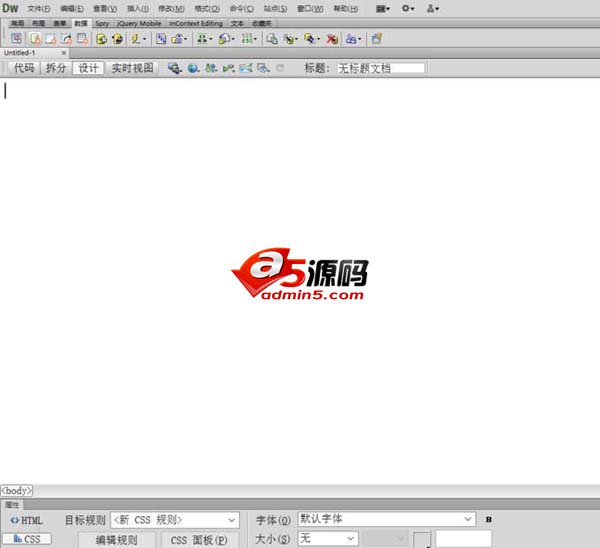The height and width of the screenshot is (548, 600).
Task: Switch to the 表单 insert tab
Action: coord(59,24)
